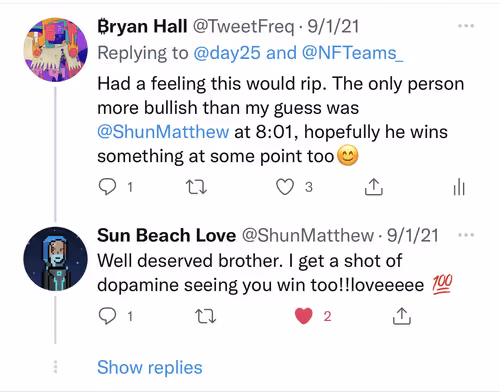Unlike Sun Beach Love's tweet
This screenshot has width=500, height=392.
[304, 316]
